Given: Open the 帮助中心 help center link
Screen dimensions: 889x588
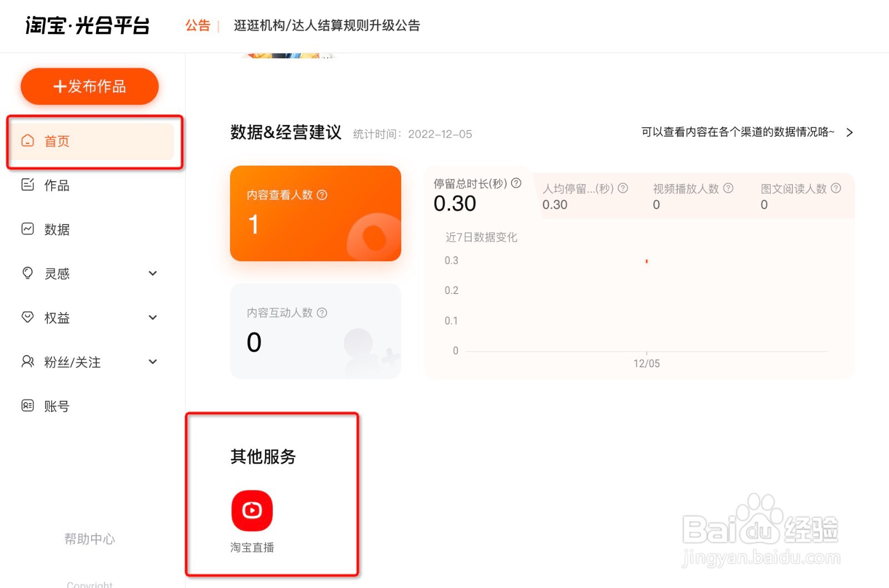Looking at the screenshot, I should pyautogui.click(x=89, y=539).
